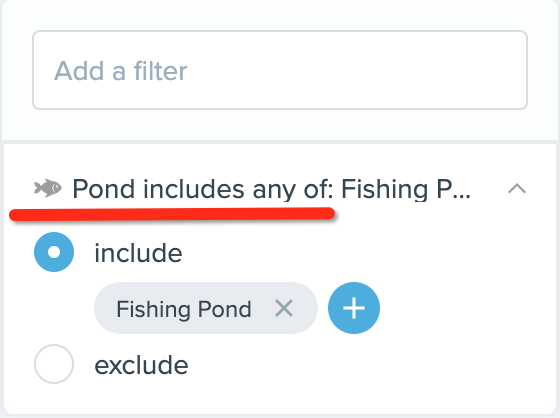Hit the gray X inside Fishing Pond tag
The height and width of the screenshot is (418, 560).
coord(284,308)
